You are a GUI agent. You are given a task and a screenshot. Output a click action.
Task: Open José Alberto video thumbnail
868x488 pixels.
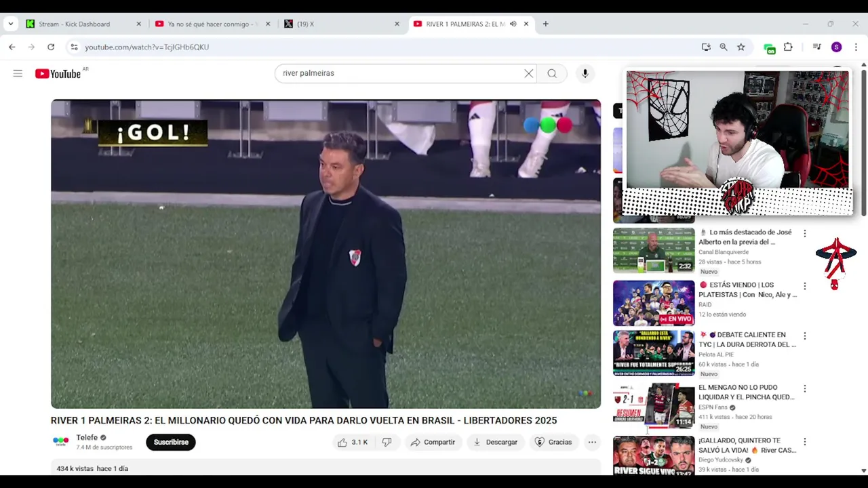click(654, 250)
